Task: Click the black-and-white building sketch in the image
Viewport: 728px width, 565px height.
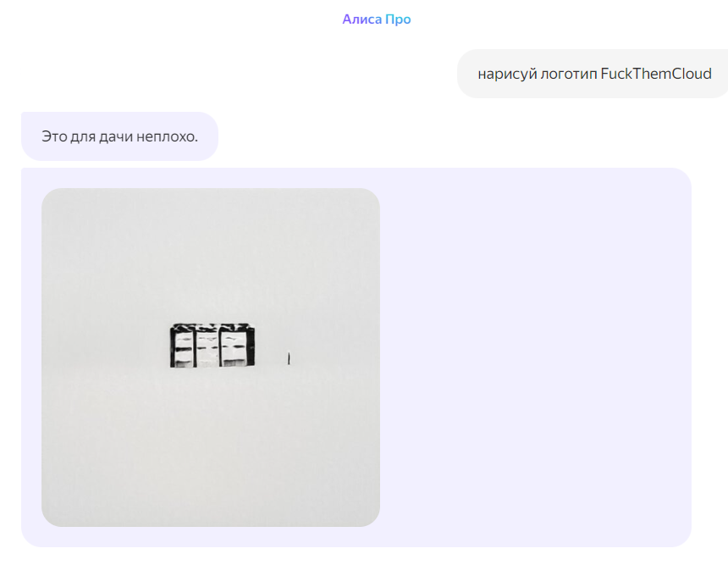Action: pos(212,346)
